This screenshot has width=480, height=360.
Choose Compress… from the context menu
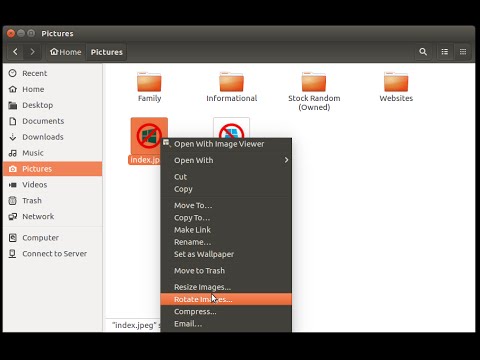226,312
